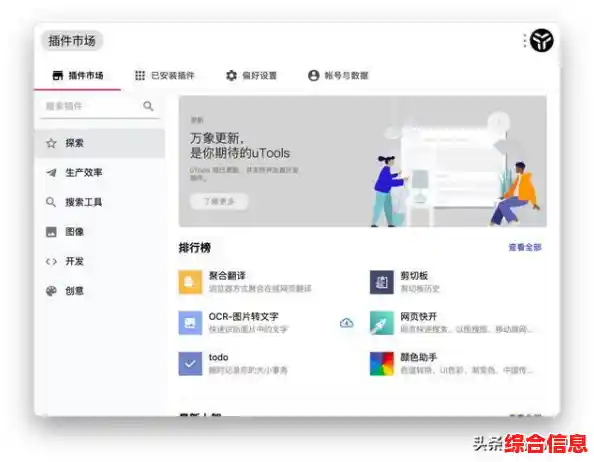Open the 插件市场 tab
Image resolution: width=594 pixels, height=462 pixels.
tap(78, 75)
